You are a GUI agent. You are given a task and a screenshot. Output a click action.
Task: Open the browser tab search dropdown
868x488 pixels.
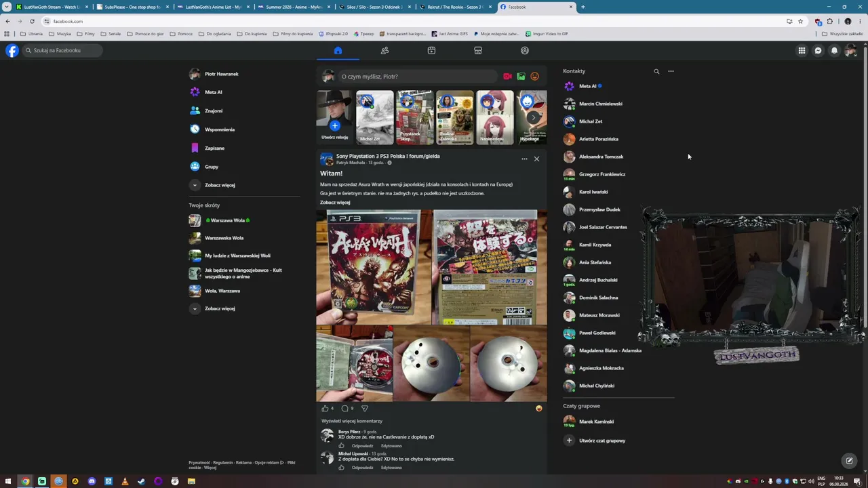[7, 7]
